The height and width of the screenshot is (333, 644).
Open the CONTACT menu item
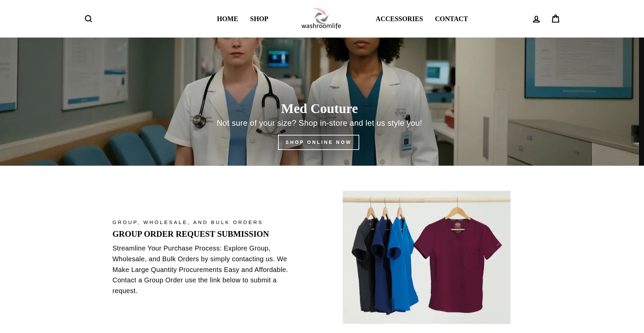[451, 19]
